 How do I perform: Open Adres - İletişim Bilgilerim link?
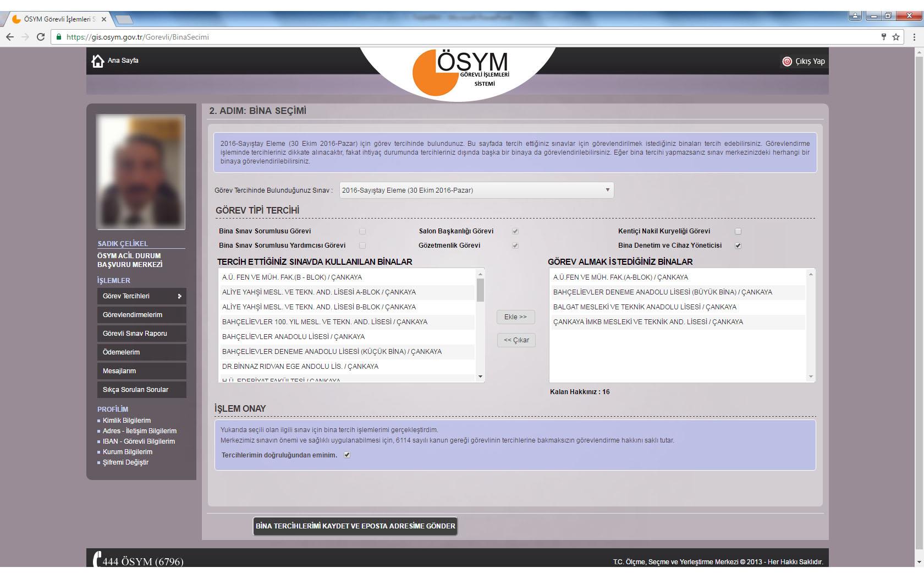140,431
